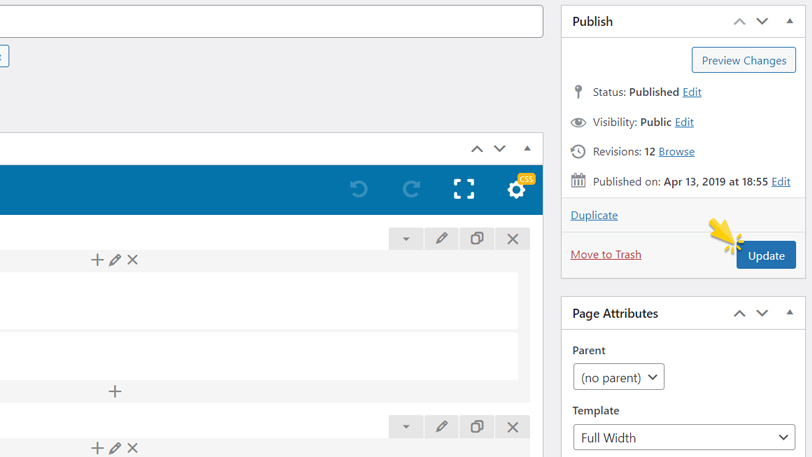812x457 pixels.
Task: Open the Parent page dropdown
Action: click(618, 377)
